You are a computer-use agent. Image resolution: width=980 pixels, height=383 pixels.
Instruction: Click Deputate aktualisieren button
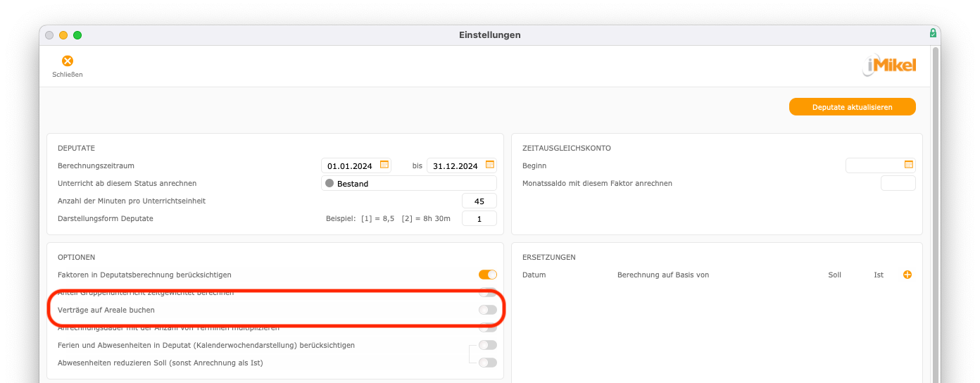pos(853,107)
